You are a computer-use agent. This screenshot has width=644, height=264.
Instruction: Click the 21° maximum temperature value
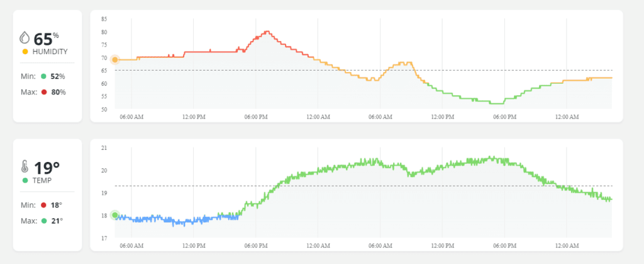(56, 221)
